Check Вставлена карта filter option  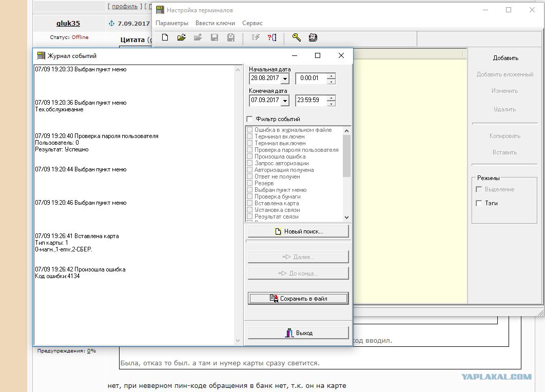(x=249, y=203)
